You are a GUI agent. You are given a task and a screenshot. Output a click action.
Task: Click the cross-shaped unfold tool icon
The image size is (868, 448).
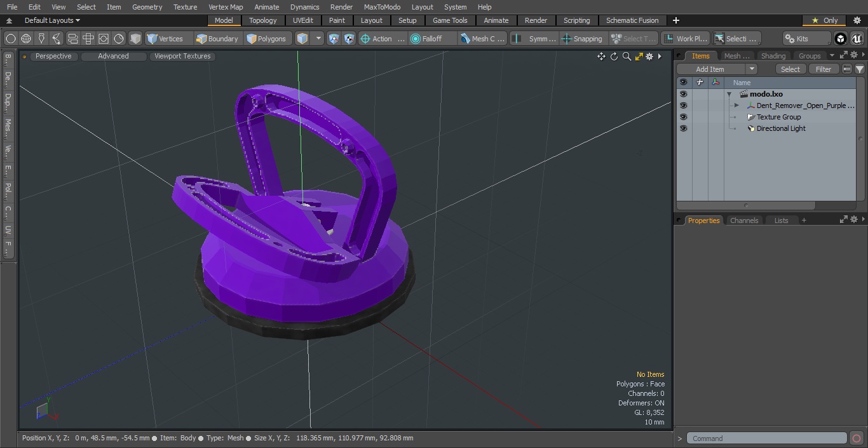coord(88,39)
